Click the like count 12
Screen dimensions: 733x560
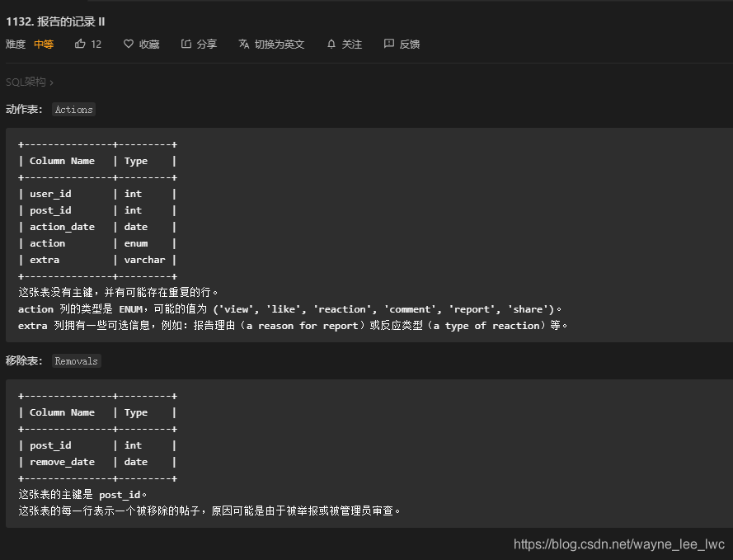pos(96,45)
